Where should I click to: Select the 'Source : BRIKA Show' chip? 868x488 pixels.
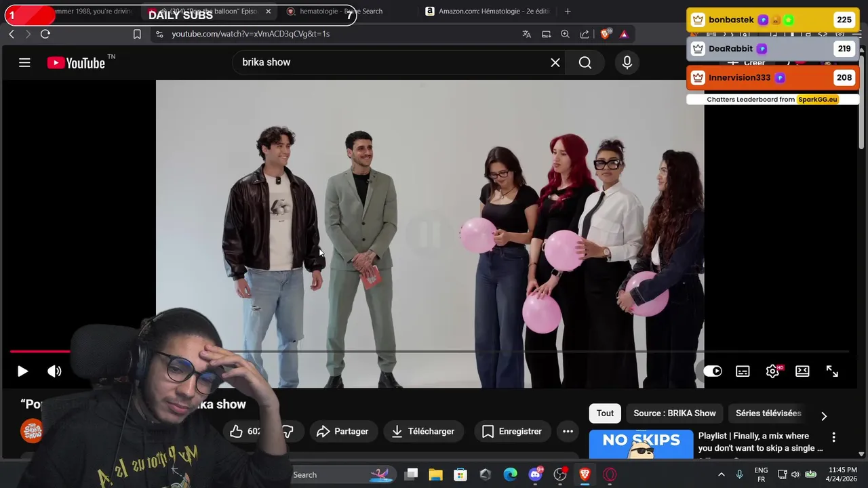675,413
